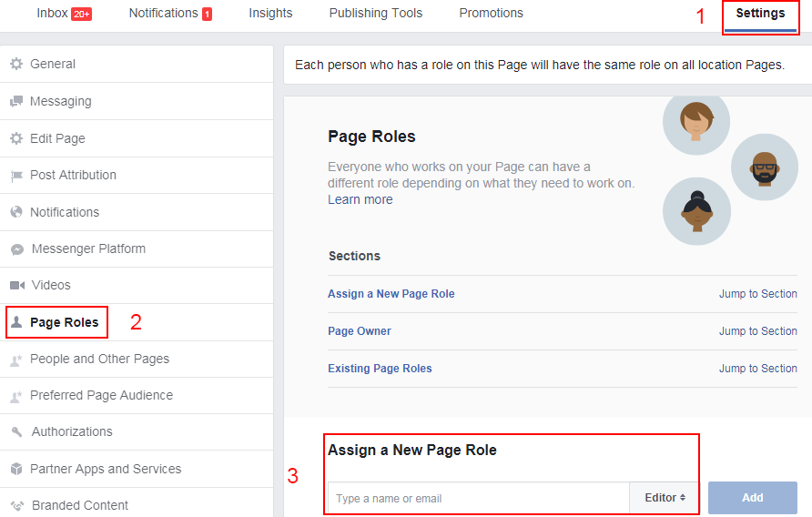Click the key icon beside Authorizations
The image size is (812, 517).
coord(16,432)
